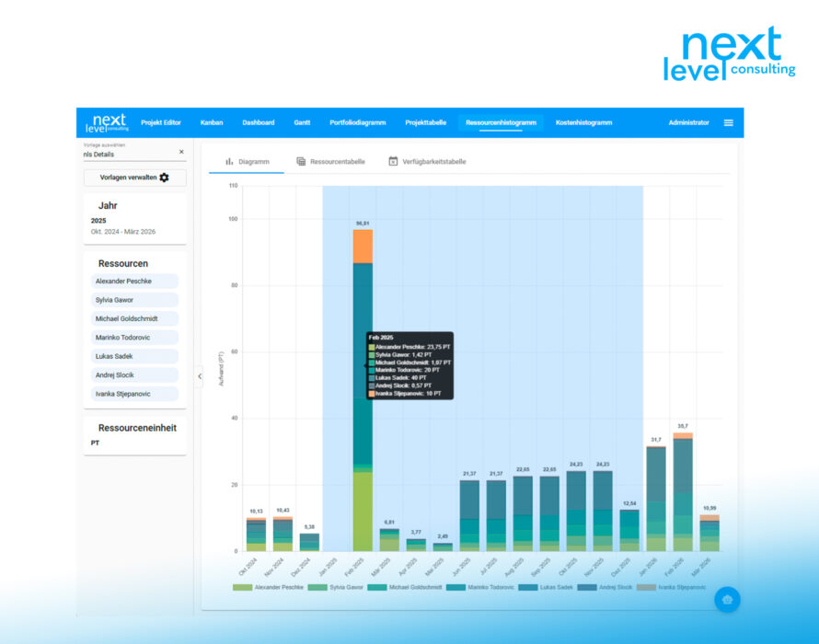Click the Ressourcentabelle table icon
Viewport: 819px width, 644px height.
click(x=301, y=161)
